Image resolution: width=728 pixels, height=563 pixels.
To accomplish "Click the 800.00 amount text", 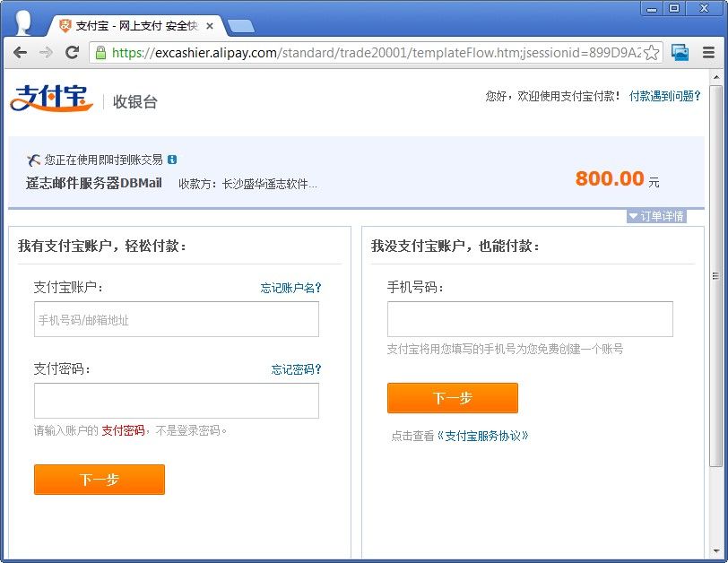I will pos(610,178).
